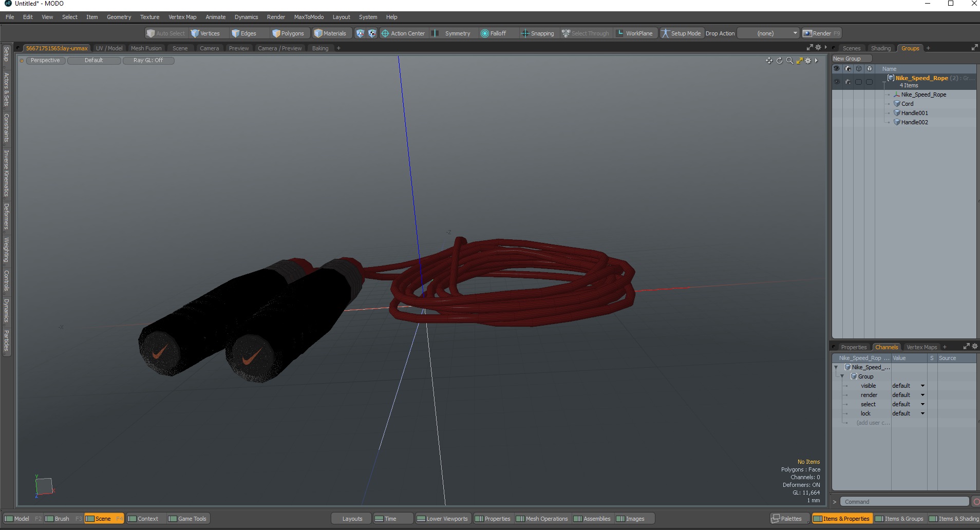The height and width of the screenshot is (530, 980).
Task: Toggle Ray GL: Off button
Action: [148, 61]
